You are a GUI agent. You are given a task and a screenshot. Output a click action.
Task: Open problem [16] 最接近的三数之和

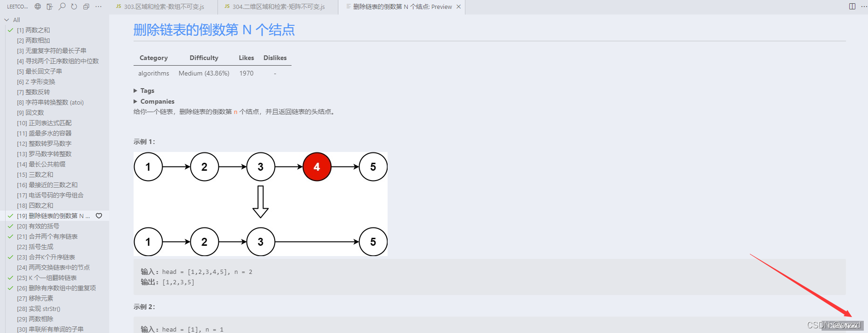(47, 185)
